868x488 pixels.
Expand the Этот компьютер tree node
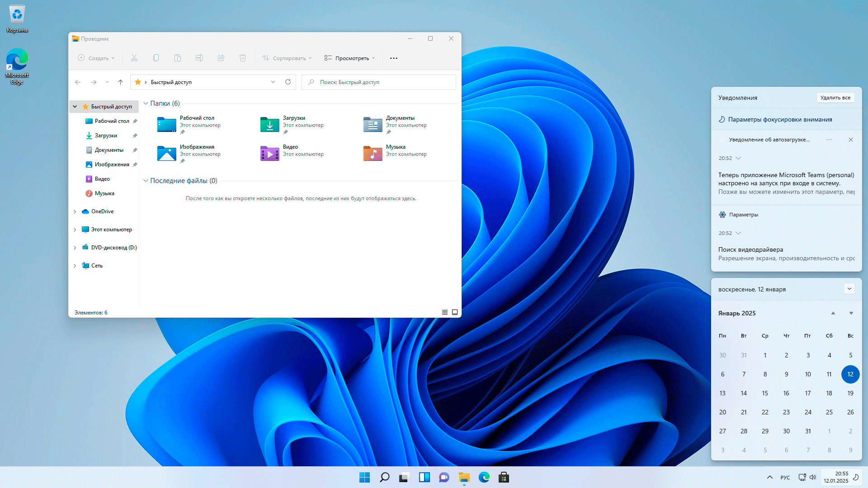pyautogui.click(x=75, y=230)
